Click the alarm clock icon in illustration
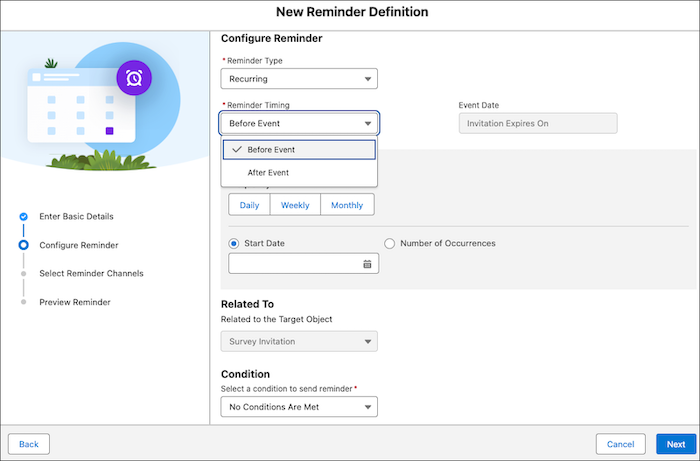 [x=133, y=77]
